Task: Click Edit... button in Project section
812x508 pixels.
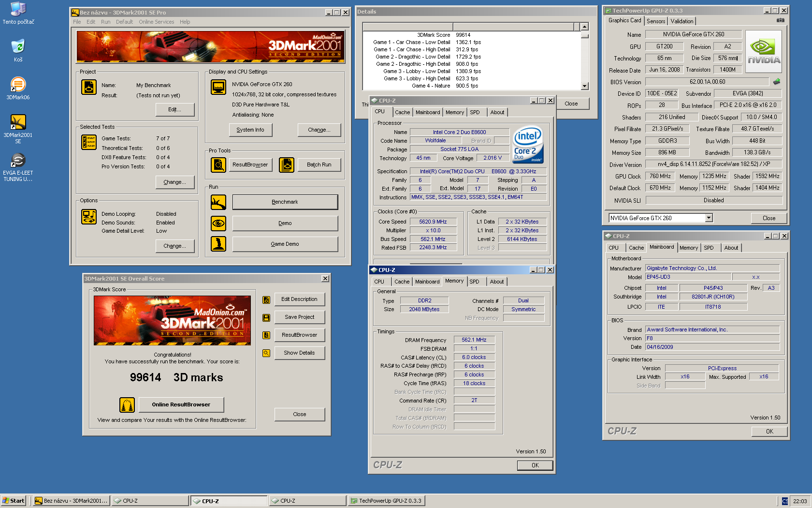Action: click(175, 110)
